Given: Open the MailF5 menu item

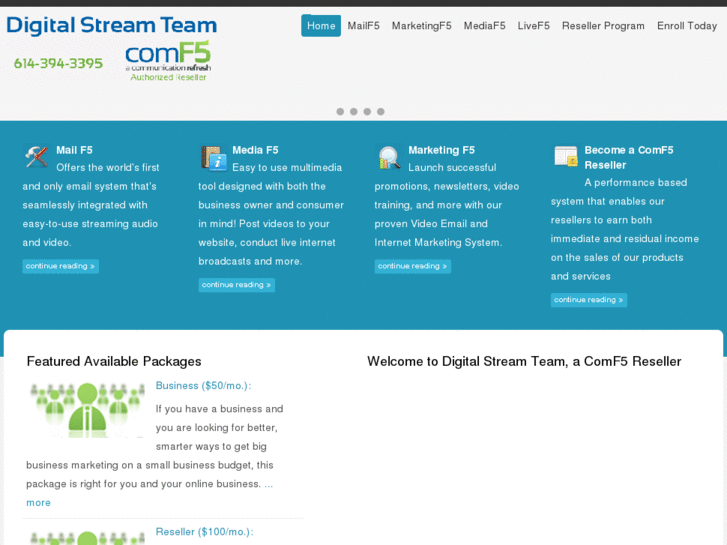Looking at the screenshot, I should coord(364,26).
